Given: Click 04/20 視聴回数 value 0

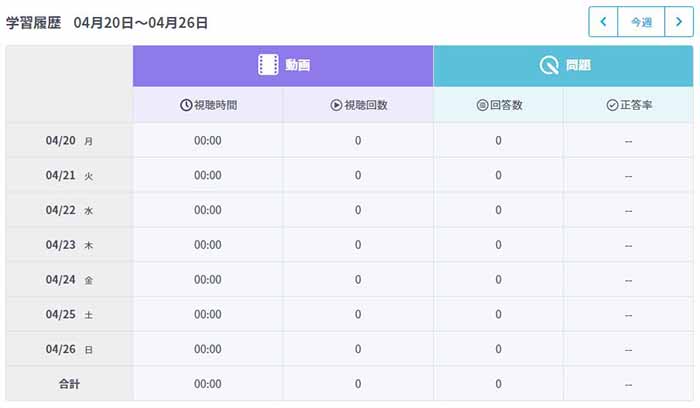Looking at the screenshot, I should click(x=358, y=141).
